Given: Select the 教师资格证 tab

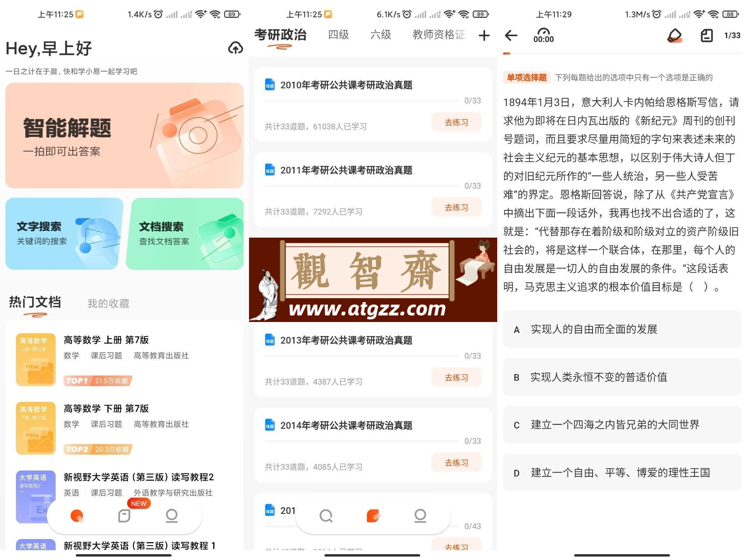Looking at the screenshot, I should [439, 35].
